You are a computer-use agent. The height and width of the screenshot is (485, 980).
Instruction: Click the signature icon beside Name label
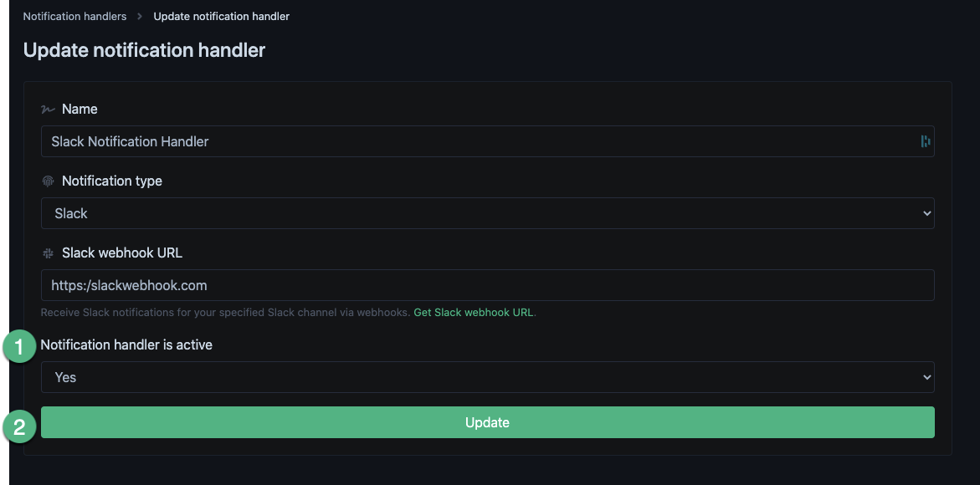(x=48, y=110)
